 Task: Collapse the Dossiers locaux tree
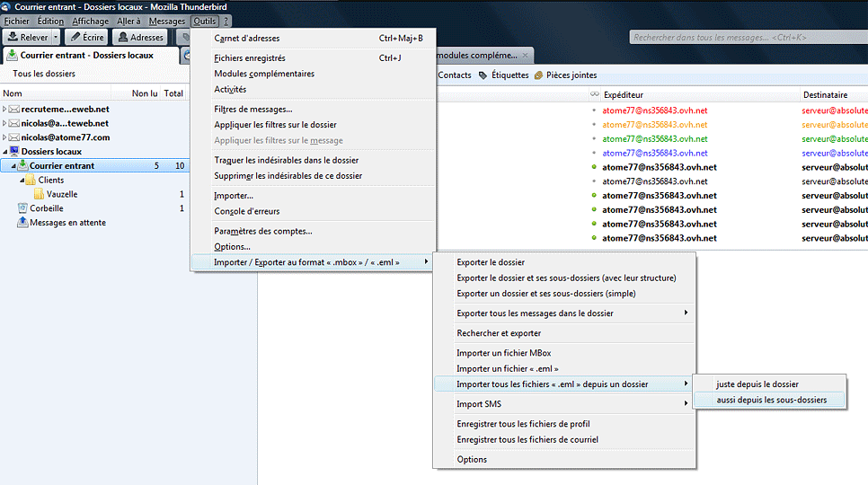click(5, 152)
